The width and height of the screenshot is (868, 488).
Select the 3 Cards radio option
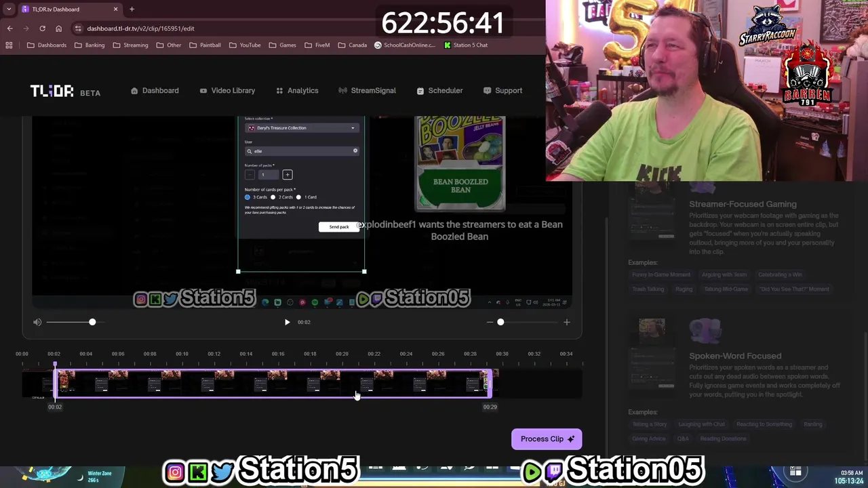click(248, 197)
